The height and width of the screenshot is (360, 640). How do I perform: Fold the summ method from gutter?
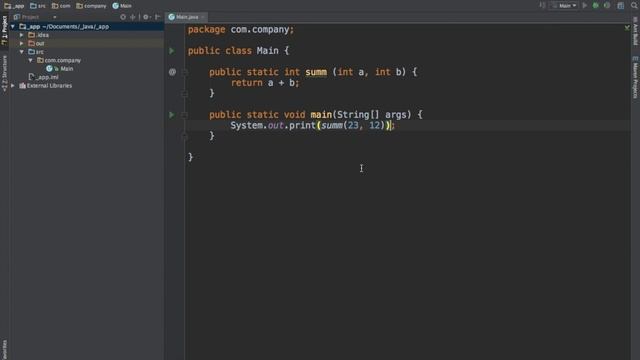click(x=184, y=72)
